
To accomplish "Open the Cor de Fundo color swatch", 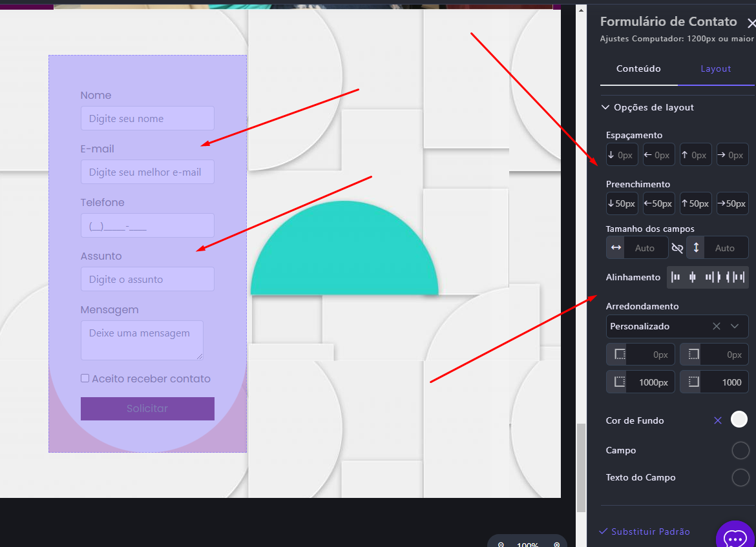I will [739, 420].
